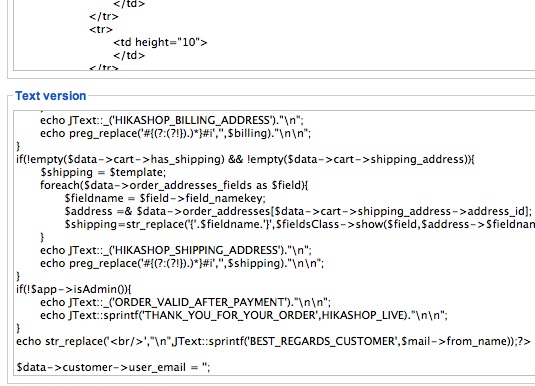Click the '$shipping=str_replace' line
The height and width of the screenshot is (386, 535).
tap(300, 224)
